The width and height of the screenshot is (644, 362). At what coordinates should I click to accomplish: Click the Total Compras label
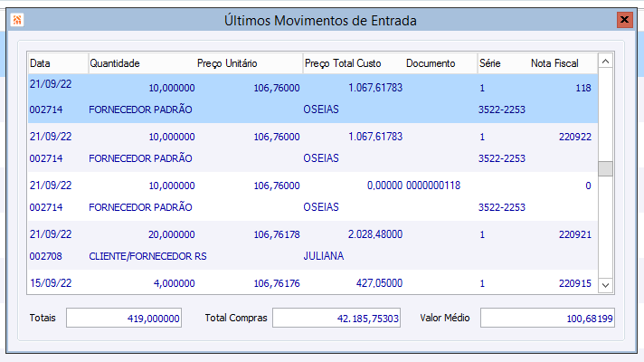[236, 318]
